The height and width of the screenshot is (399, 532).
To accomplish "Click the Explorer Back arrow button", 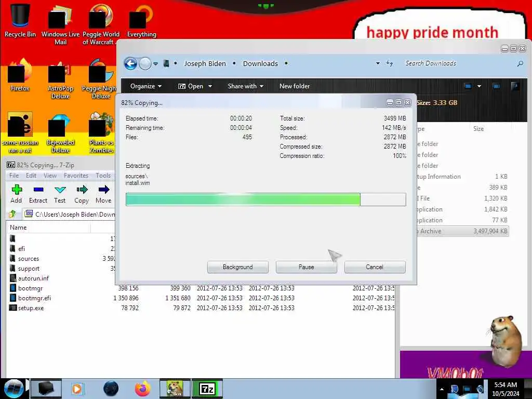I will click(130, 63).
